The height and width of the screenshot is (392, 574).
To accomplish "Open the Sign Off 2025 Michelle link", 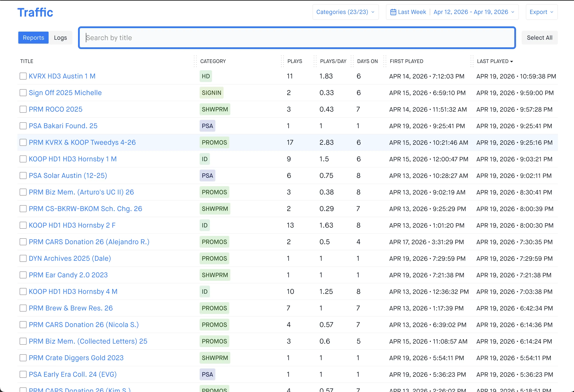I will (65, 93).
